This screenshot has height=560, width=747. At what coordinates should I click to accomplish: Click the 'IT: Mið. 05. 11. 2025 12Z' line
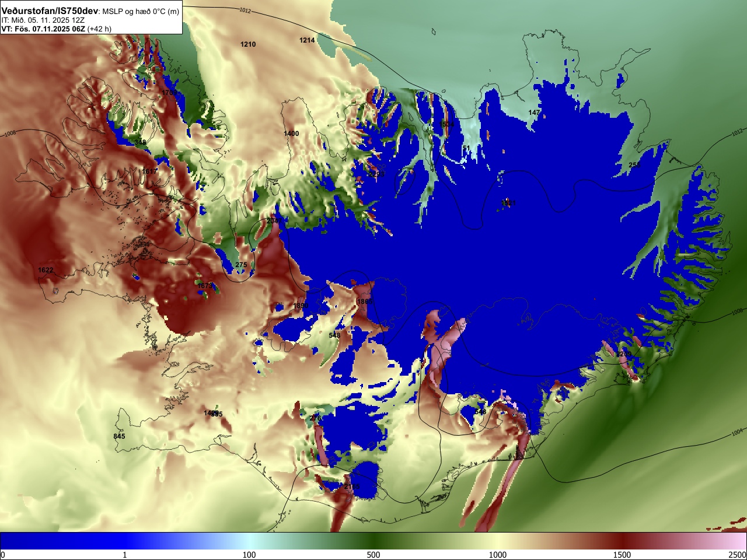point(43,20)
